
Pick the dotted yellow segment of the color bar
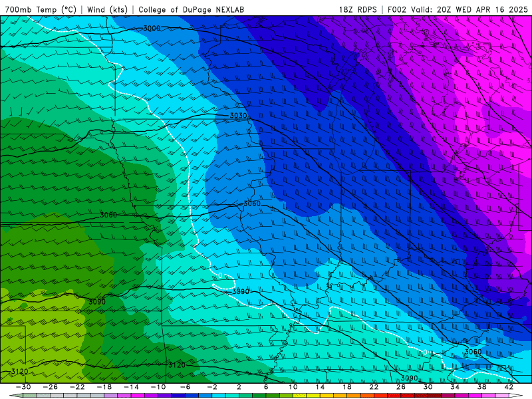[300, 396]
